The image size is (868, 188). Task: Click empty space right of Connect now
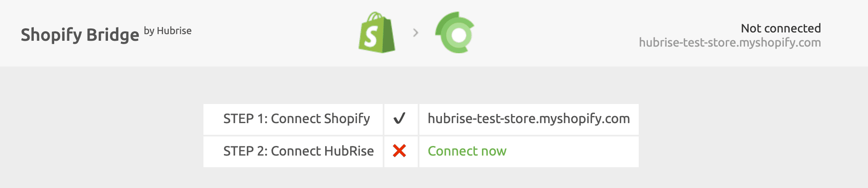[x=584, y=151]
